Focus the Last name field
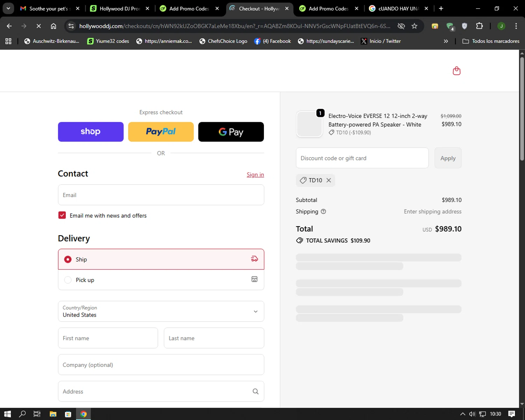The width and height of the screenshot is (525, 420). (x=214, y=338)
